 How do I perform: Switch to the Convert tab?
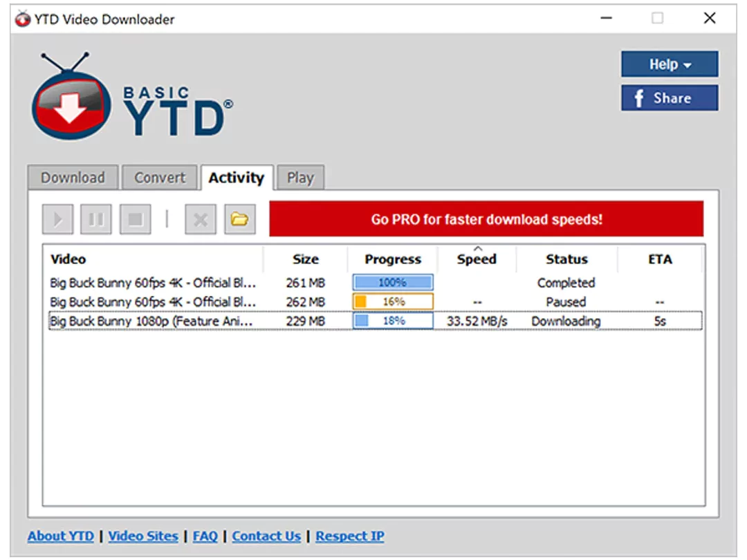coord(159,177)
